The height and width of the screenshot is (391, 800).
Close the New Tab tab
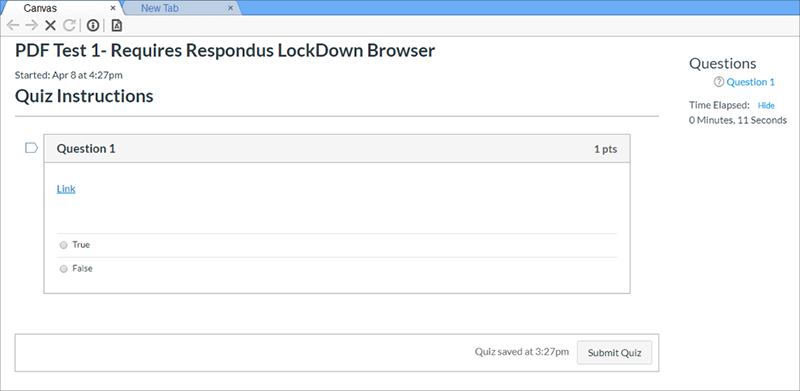pyautogui.click(x=231, y=8)
